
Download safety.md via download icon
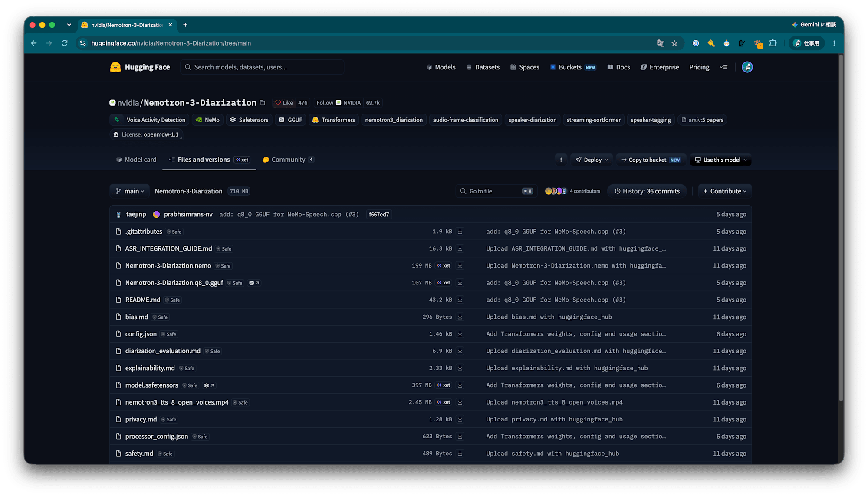(460, 454)
